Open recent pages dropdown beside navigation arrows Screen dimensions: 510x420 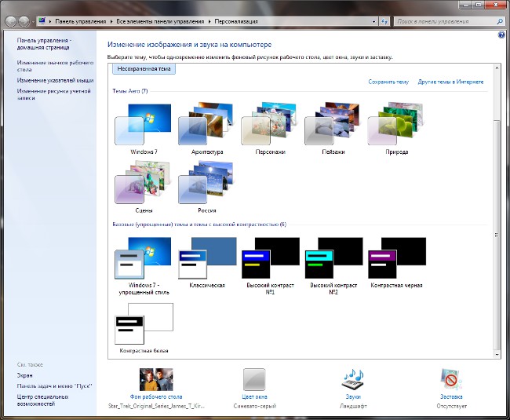point(33,22)
